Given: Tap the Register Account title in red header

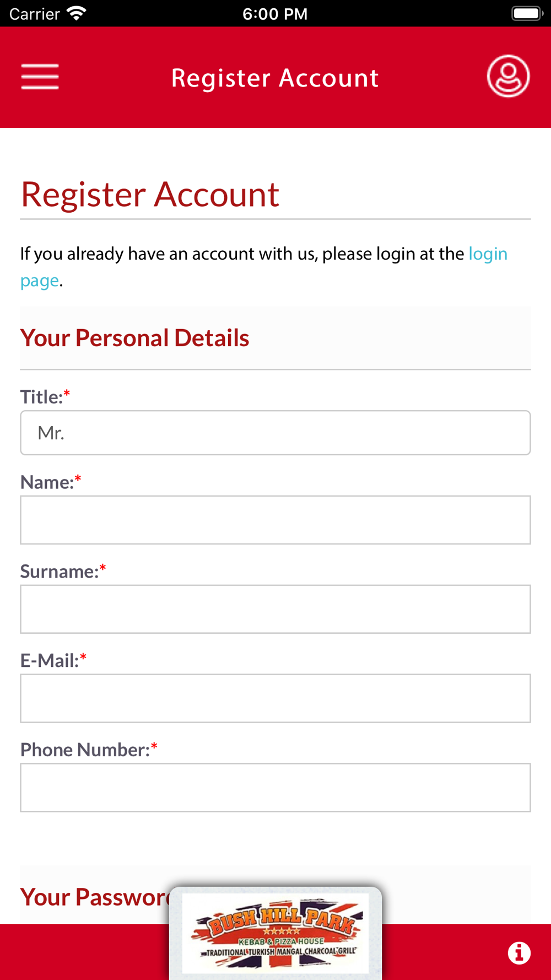Looking at the screenshot, I should tap(275, 78).
